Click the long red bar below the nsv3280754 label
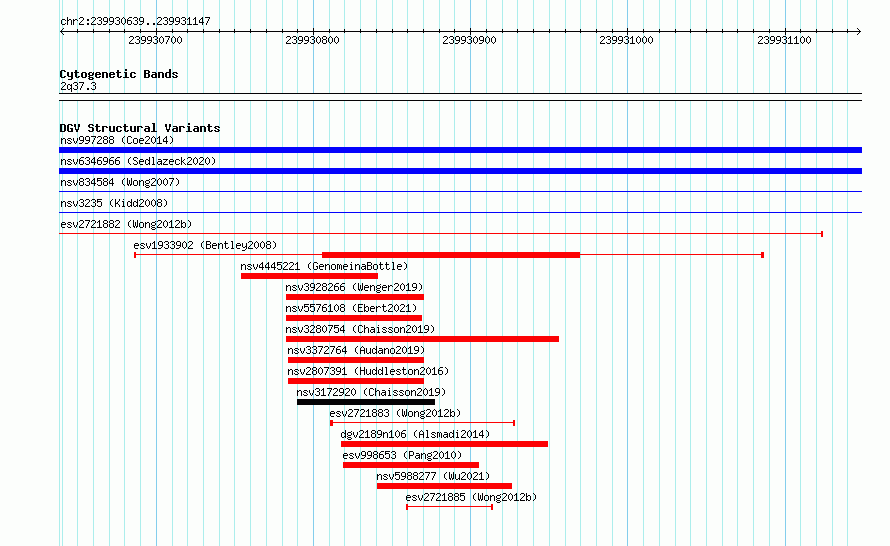 point(422,339)
